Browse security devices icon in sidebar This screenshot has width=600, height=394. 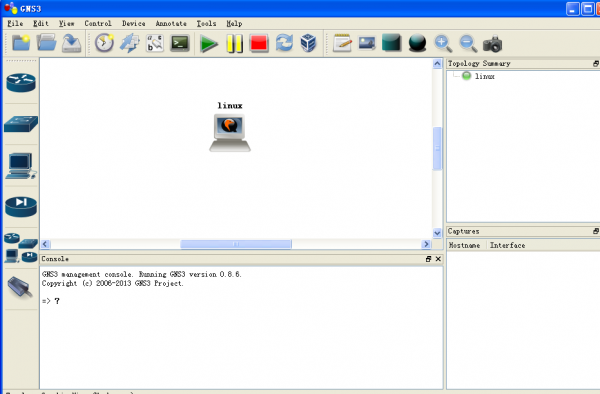point(21,207)
